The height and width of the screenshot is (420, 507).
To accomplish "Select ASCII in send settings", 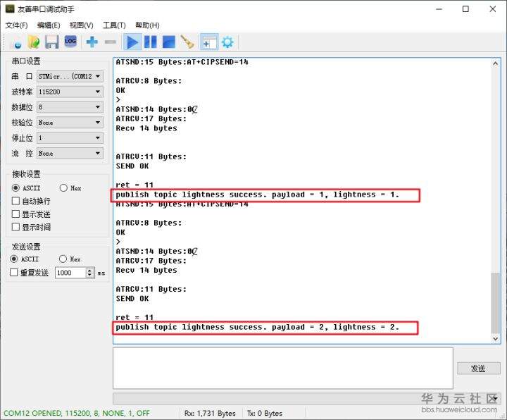I will coord(25,259).
